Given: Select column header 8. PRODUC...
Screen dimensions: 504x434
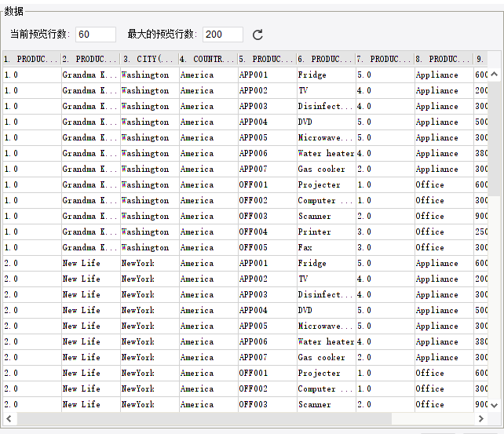Looking at the screenshot, I should tap(444, 59).
